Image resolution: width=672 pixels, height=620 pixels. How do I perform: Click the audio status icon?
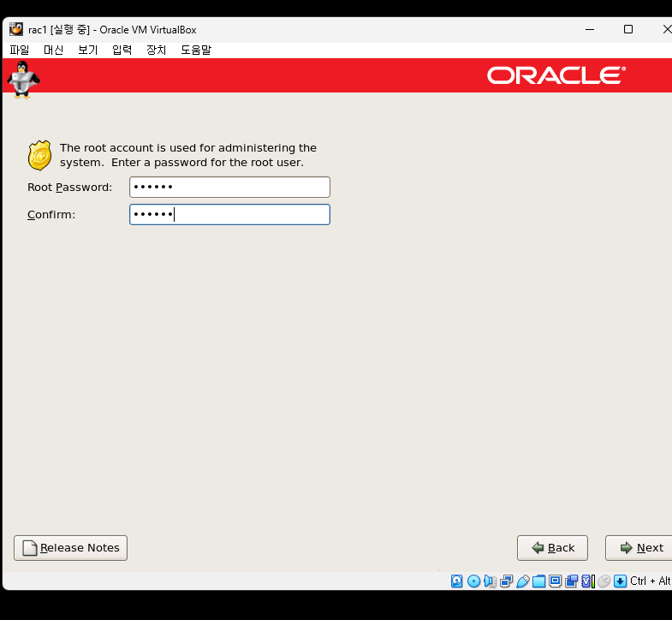tap(490, 581)
